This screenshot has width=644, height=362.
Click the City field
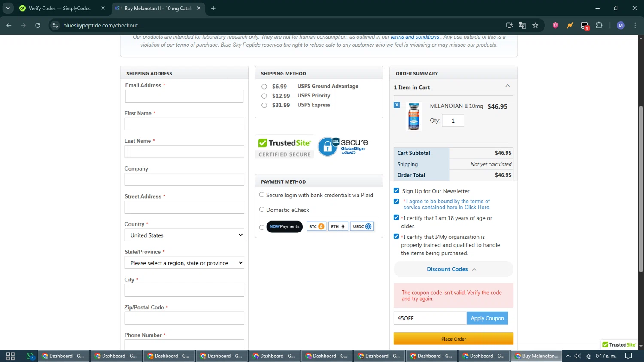pos(184,290)
